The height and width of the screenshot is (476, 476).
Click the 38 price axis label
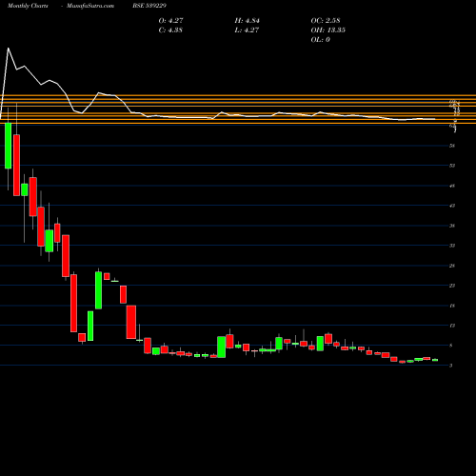click(x=452, y=226)
